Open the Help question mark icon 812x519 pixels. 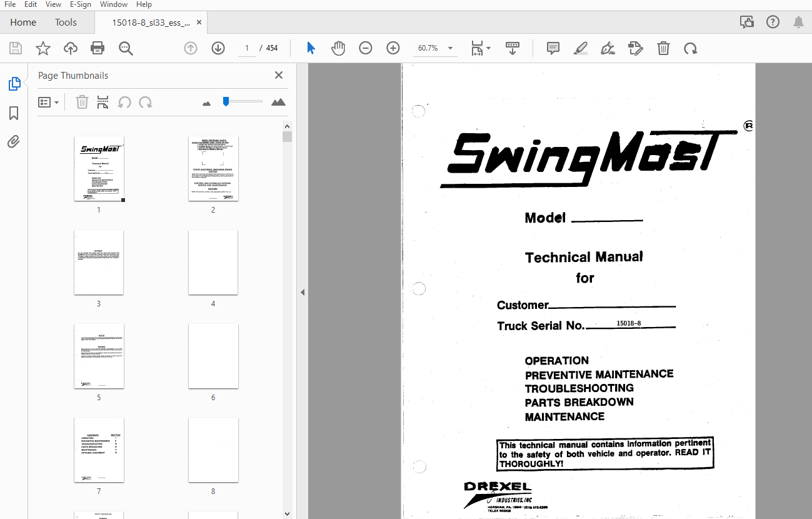[x=773, y=22]
